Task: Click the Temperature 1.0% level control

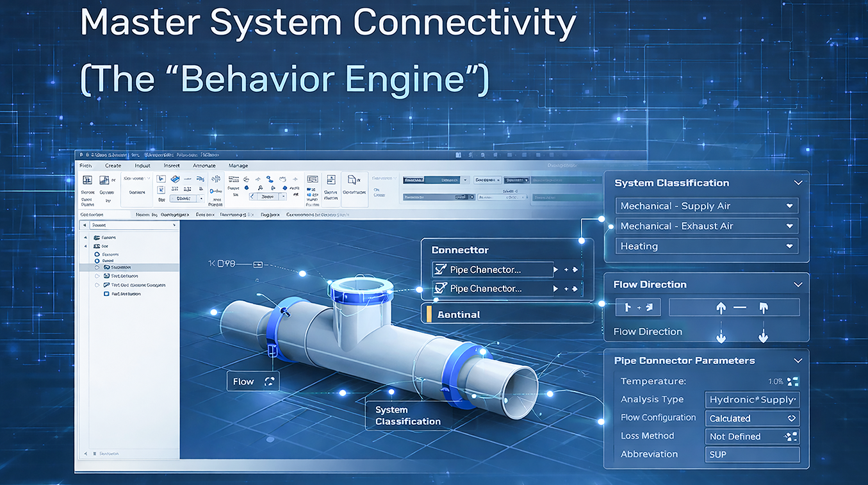Action: (x=776, y=381)
